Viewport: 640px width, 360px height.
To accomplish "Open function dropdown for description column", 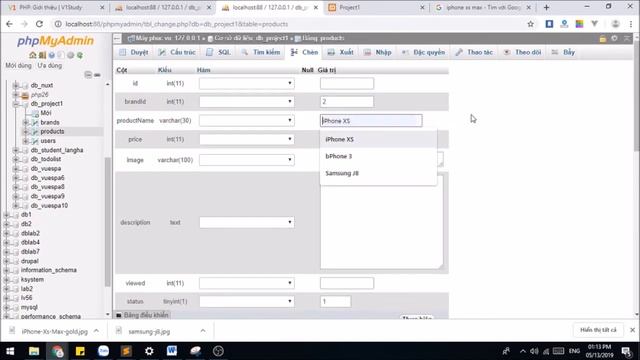I will (x=247, y=222).
